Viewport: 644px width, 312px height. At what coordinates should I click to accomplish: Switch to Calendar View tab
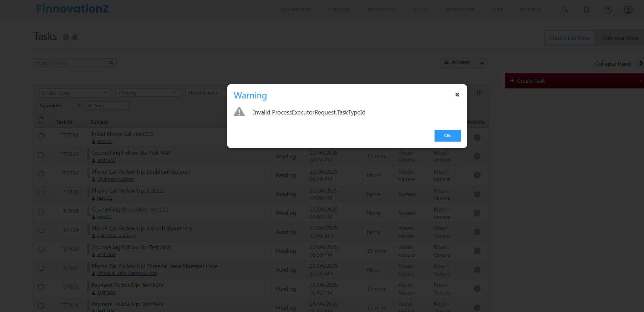coord(620,38)
